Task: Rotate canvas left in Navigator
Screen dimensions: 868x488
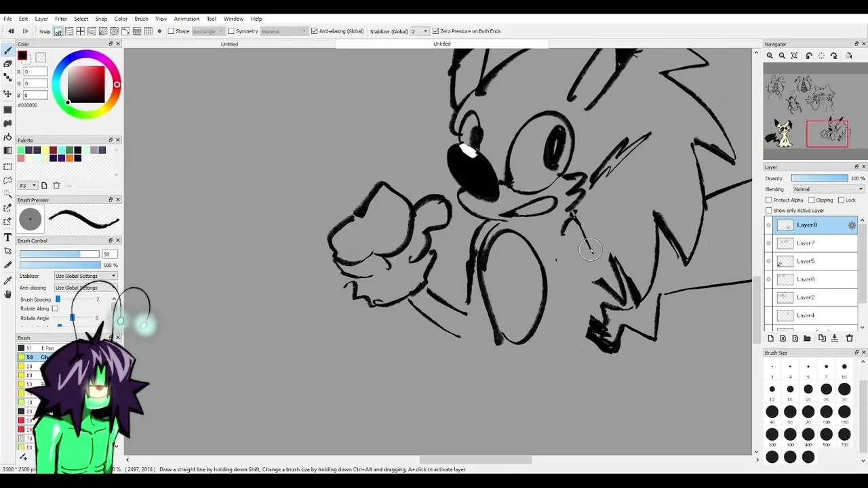Action: tap(809, 56)
